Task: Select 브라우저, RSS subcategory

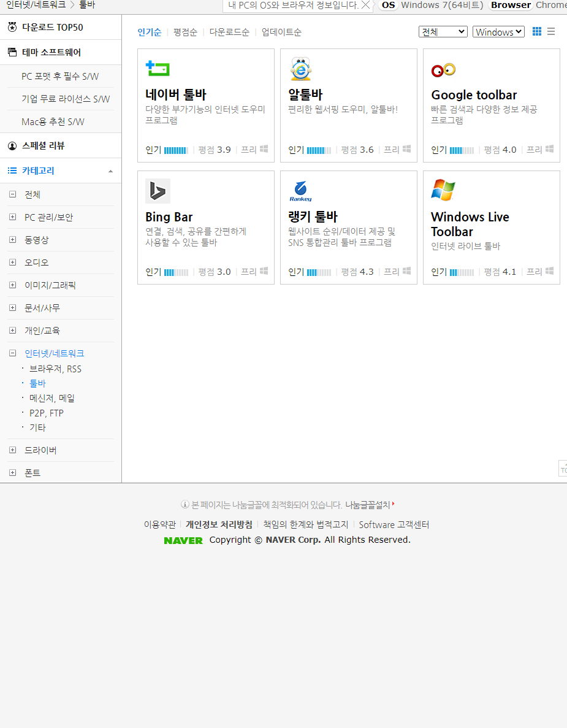Action: 55,369
